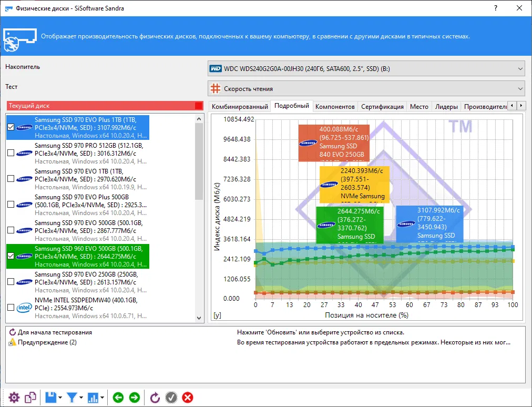Check NVMe INTEL SSDPEDMW40 entry
532x407 pixels.
coord(11,308)
